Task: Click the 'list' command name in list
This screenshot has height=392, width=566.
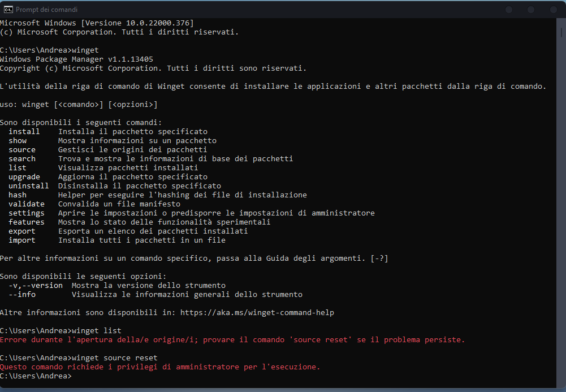Action: pos(18,168)
